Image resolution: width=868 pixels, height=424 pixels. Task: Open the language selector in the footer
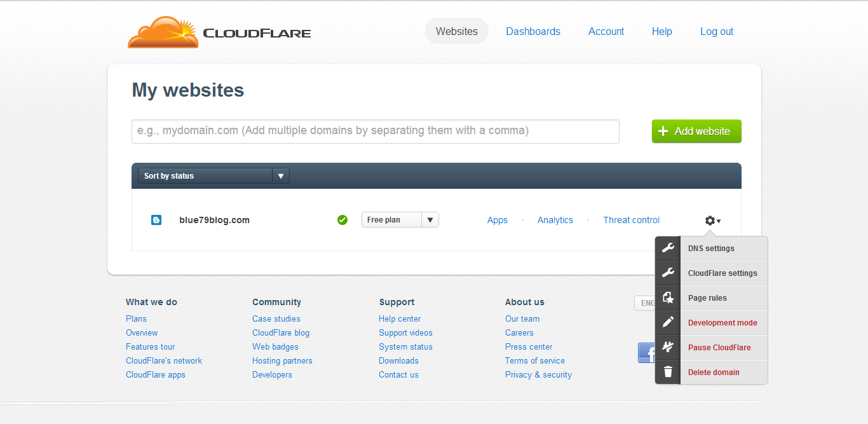(x=645, y=303)
